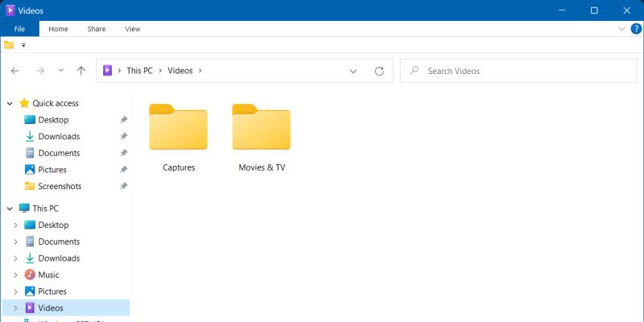
Task: Select Pictures under This PC
Action: click(52, 291)
